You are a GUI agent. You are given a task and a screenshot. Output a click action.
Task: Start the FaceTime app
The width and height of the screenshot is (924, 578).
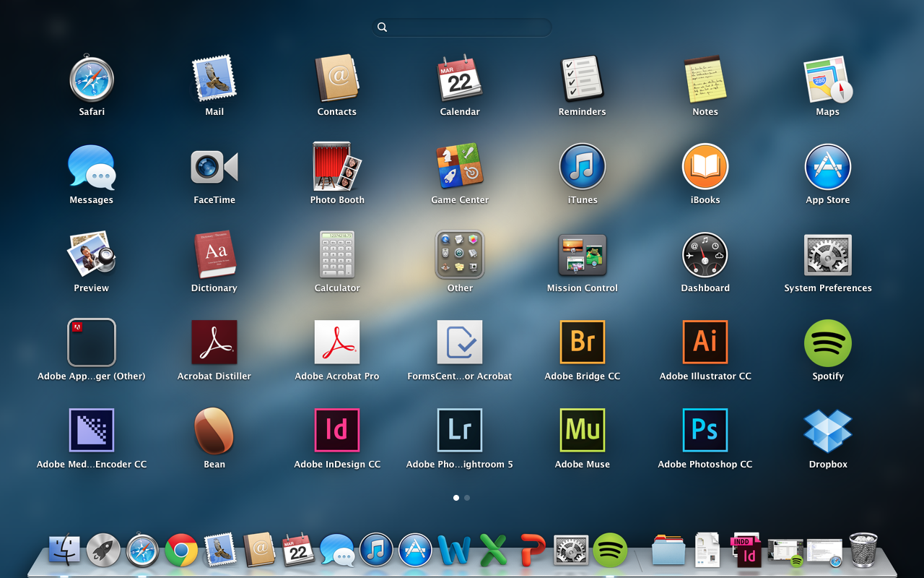pyautogui.click(x=214, y=167)
